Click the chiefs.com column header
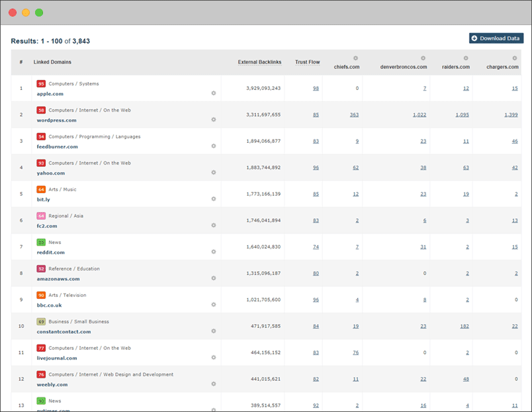 coord(347,67)
